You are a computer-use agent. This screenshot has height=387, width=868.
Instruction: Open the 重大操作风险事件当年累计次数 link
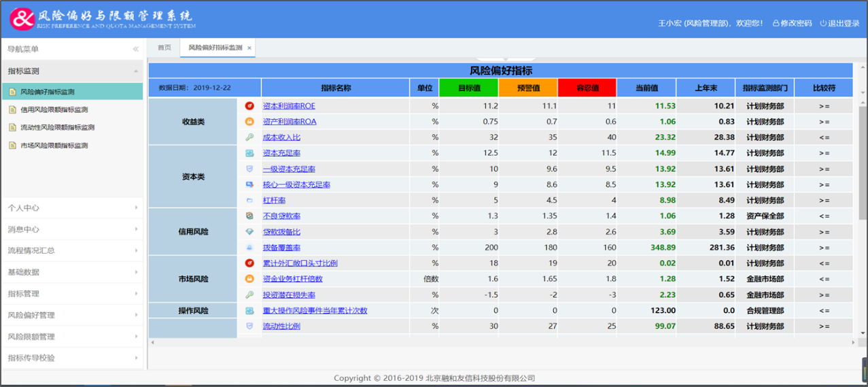point(315,310)
